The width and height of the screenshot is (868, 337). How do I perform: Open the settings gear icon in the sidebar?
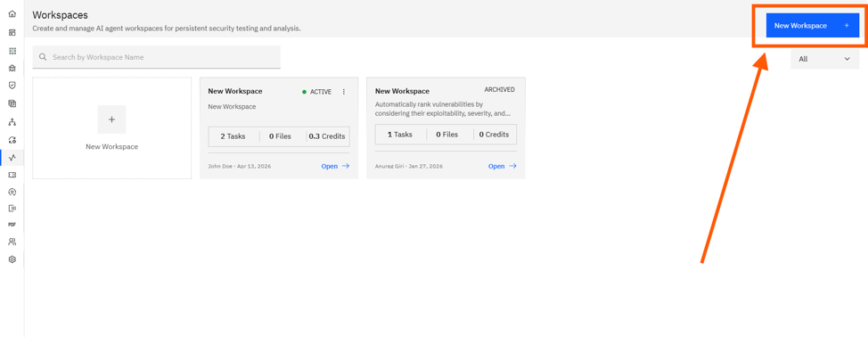click(12, 259)
